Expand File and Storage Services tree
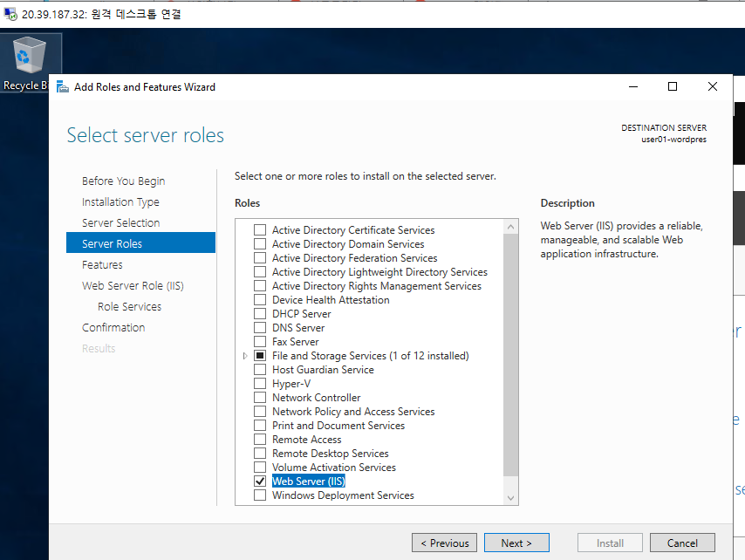The width and height of the screenshot is (745, 560). [245, 356]
